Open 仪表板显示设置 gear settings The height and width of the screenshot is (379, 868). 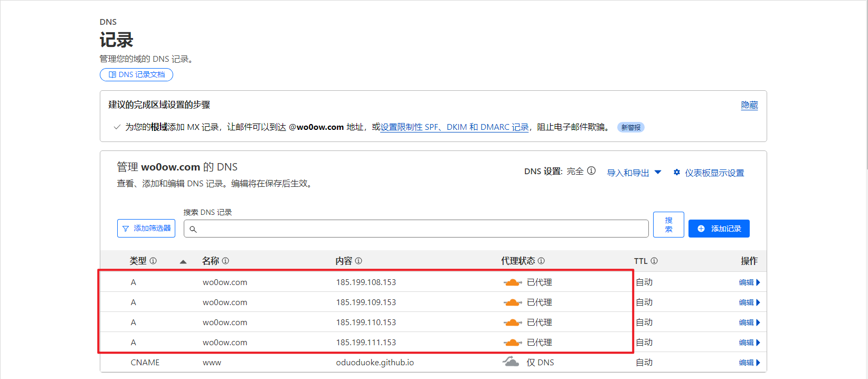pos(709,173)
